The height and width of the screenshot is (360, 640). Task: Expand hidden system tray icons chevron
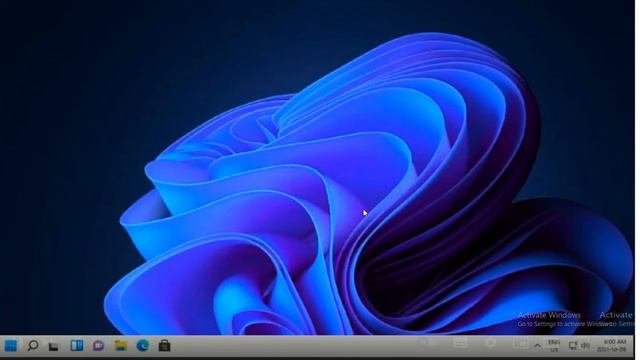point(538,346)
